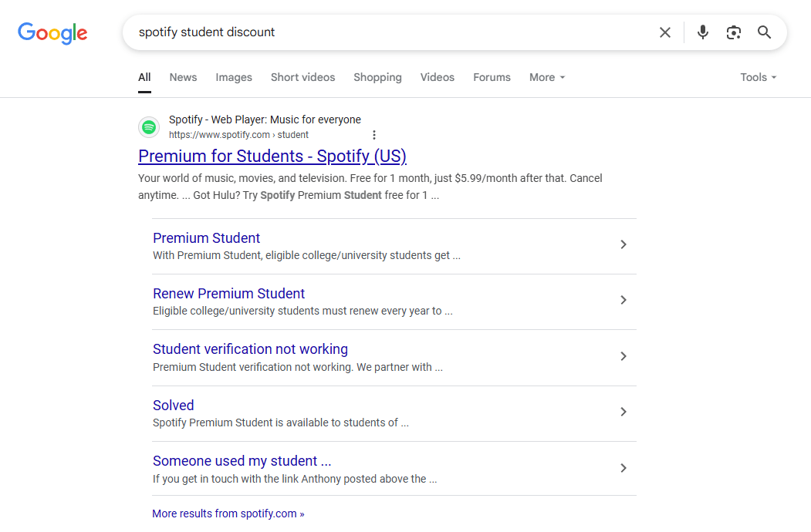
Task: Switch to the Forums tab
Action: pos(492,78)
